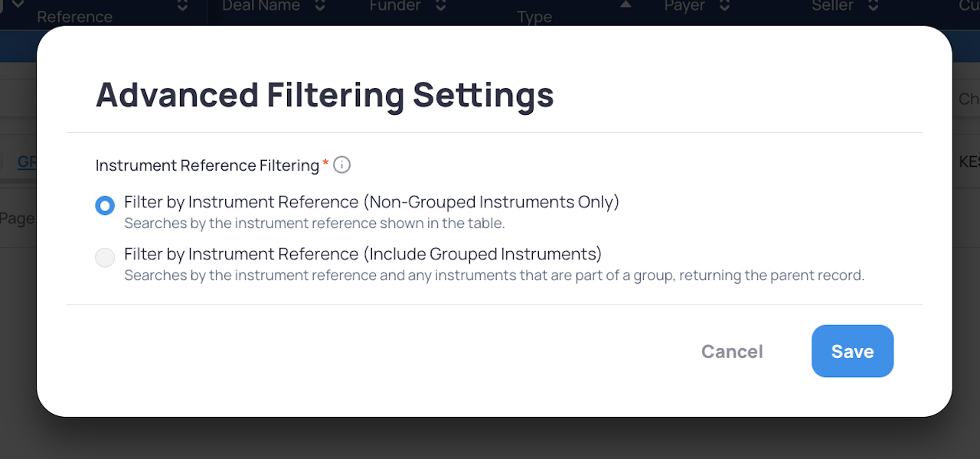Click sort icon beside Funder column
Viewport: 980px width, 459px height.
(x=440, y=6)
